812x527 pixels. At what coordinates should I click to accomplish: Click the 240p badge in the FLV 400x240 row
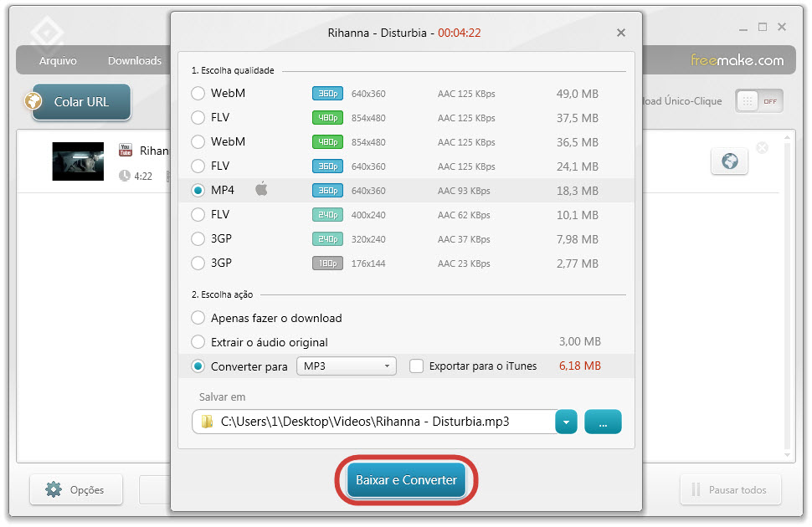(327, 215)
